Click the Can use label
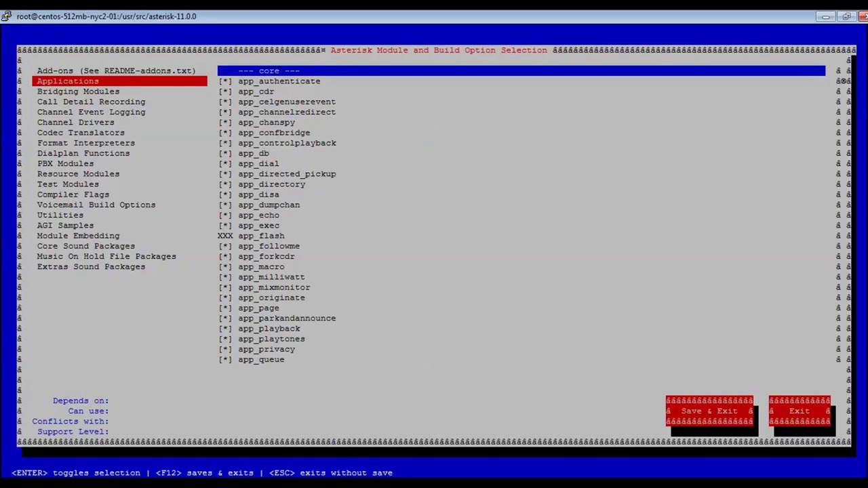 pos(88,411)
